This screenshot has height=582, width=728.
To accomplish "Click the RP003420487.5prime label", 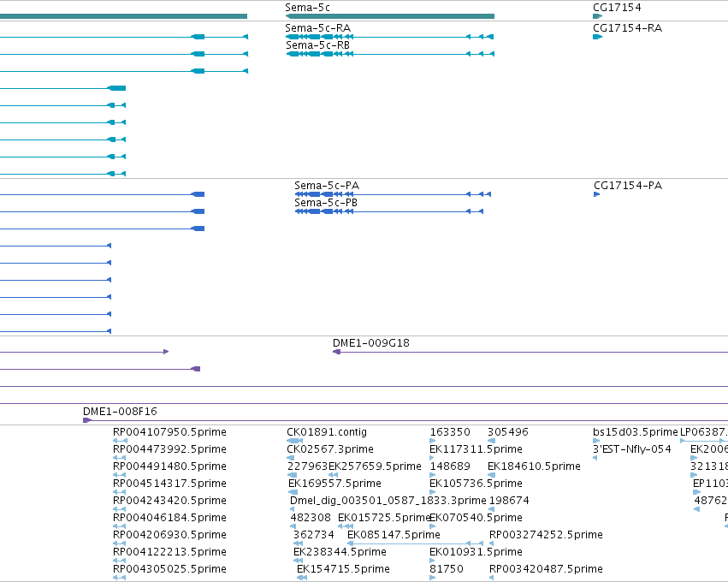I will coord(546,569).
